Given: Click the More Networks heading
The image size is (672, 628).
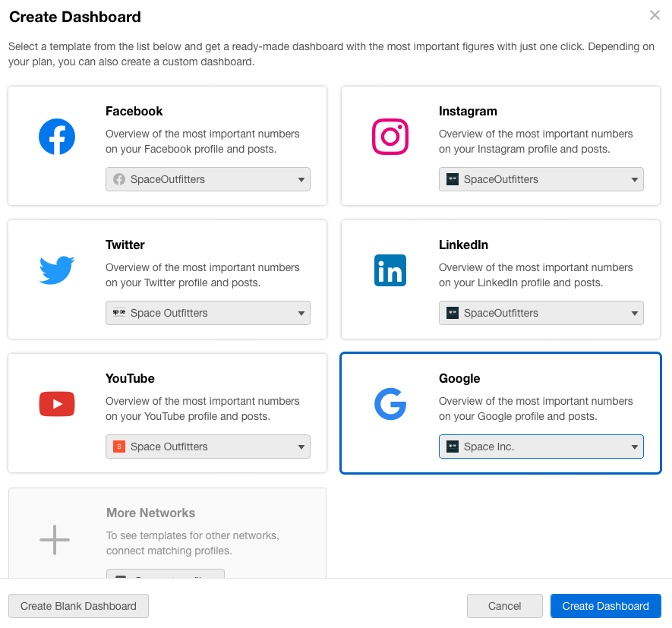Looking at the screenshot, I should [x=151, y=513].
